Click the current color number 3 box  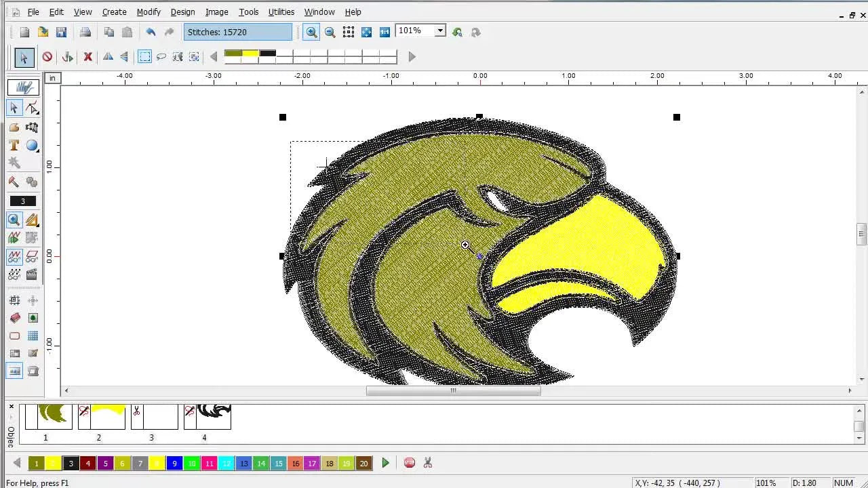tap(22, 201)
